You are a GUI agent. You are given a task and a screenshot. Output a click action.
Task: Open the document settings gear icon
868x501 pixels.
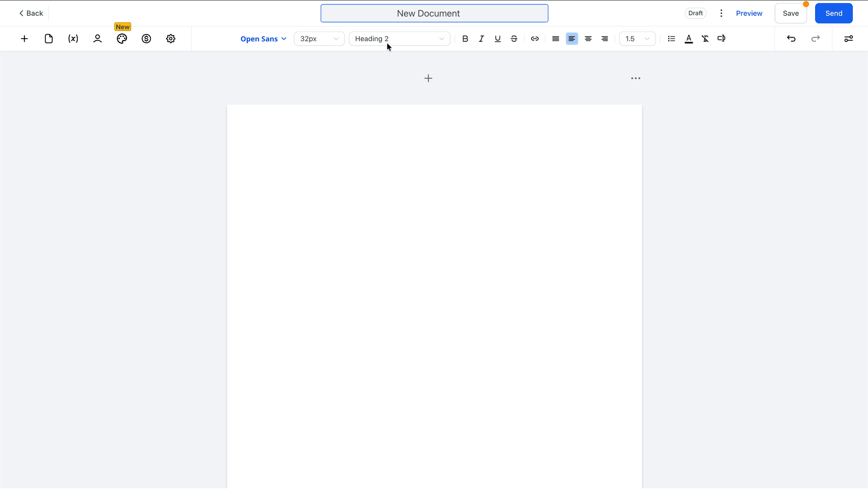(x=171, y=39)
